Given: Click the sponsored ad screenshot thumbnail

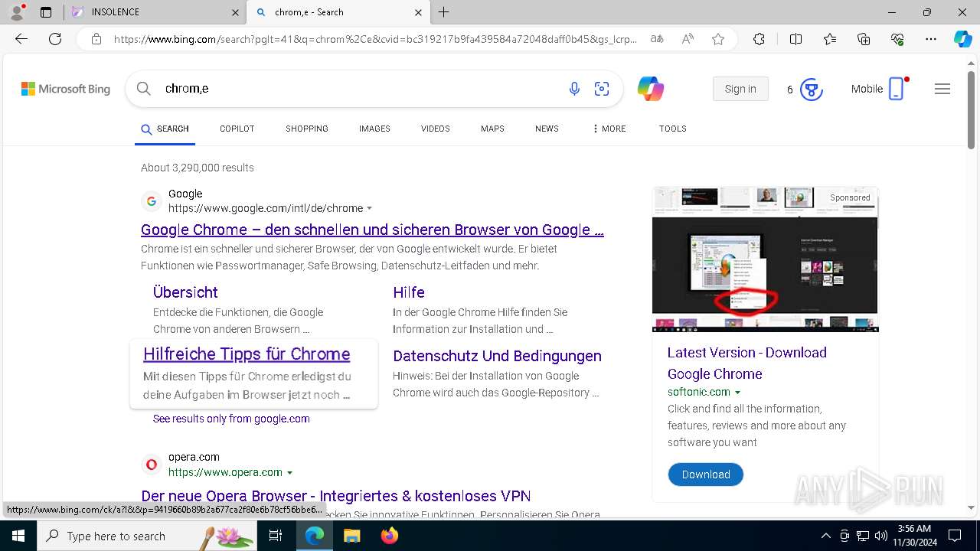Looking at the screenshot, I should click(765, 259).
